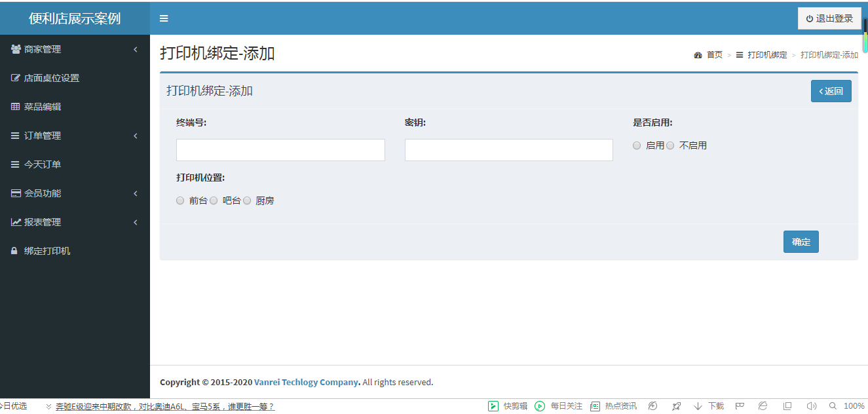The height and width of the screenshot is (414, 868).
Task: Focus the 密钥 input field
Action: pyautogui.click(x=509, y=149)
